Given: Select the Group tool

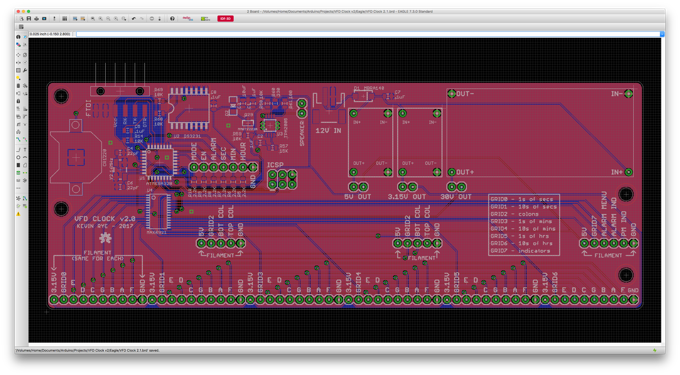Looking at the screenshot, I should pos(18,70).
